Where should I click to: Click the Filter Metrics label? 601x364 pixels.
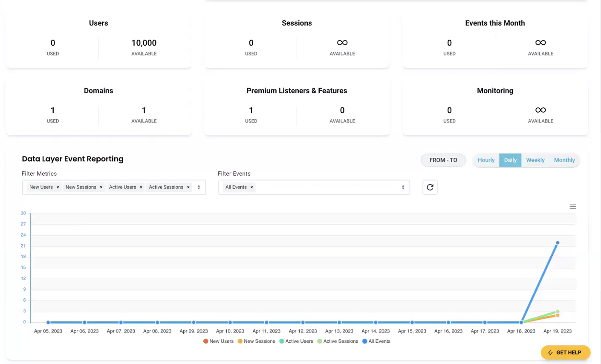point(39,173)
